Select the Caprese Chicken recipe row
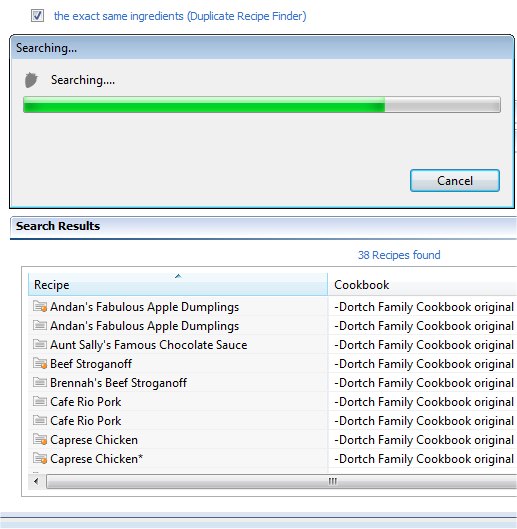517x529 pixels. coord(272,440)
